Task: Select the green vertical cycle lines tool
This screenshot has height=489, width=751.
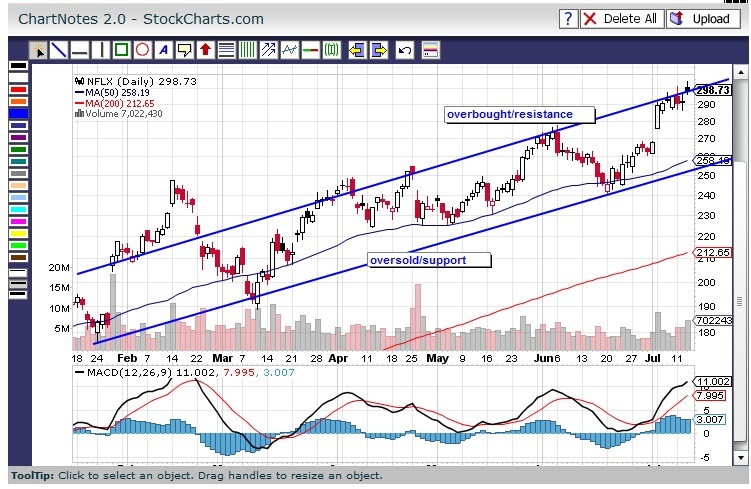Action: click(x=247, y=50)
